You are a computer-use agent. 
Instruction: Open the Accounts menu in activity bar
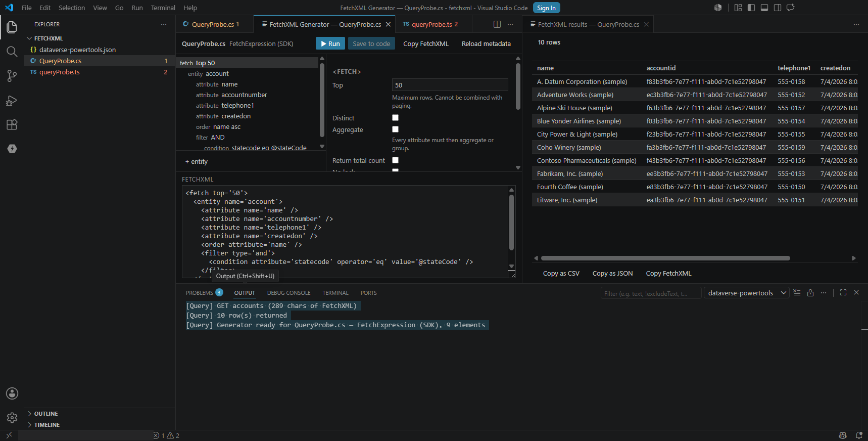point(12,393)
